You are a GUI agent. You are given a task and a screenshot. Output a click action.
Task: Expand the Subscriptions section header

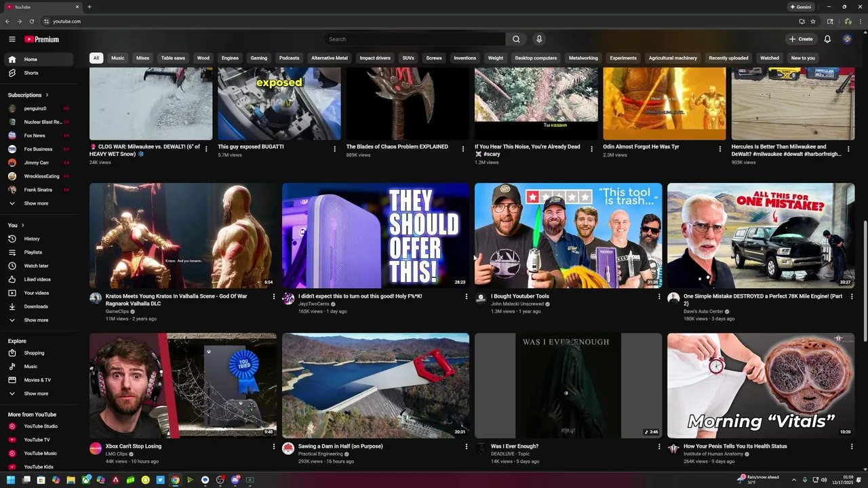click(x=28, y=95)
